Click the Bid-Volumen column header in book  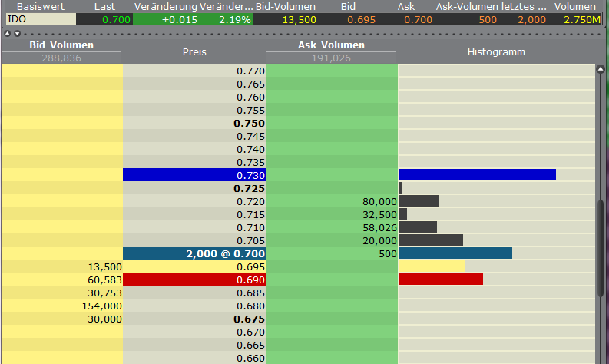pyautogui.click(x=61, y=45)
